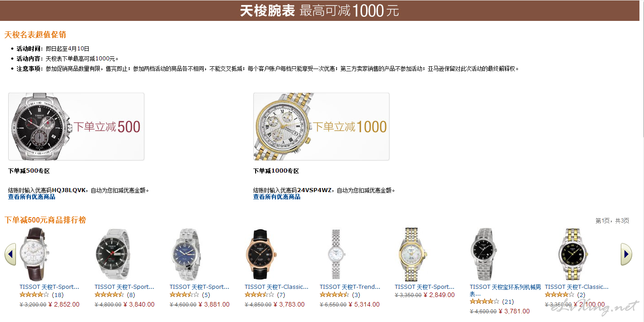Open the 下单立减1000 promotional banner
Viewport: 644px width, 322px height.
tap(322, 127)
